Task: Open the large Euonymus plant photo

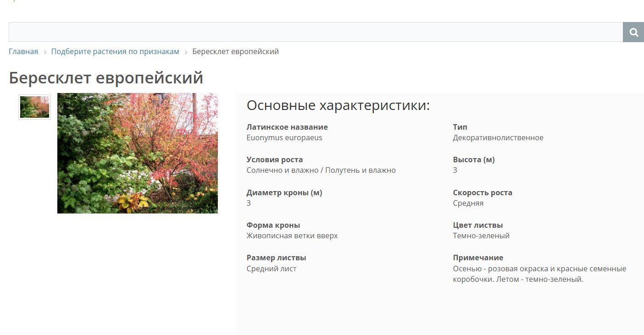Action: (x=137, y=153)
